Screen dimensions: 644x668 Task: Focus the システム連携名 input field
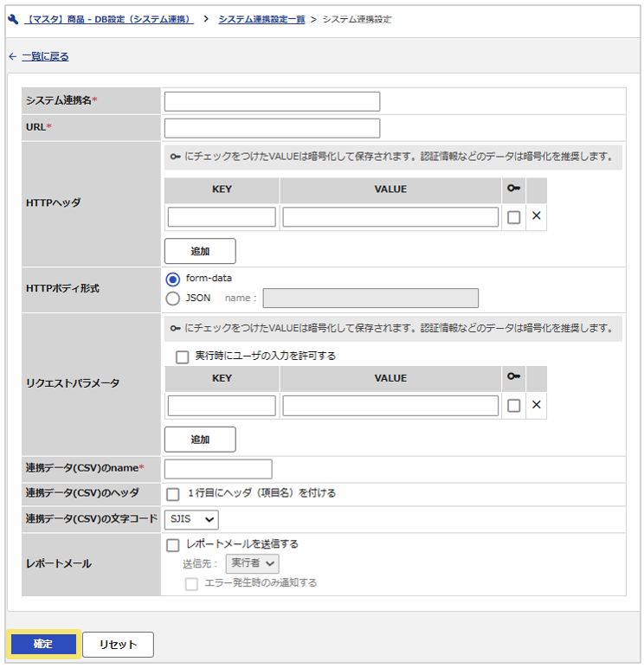pos(272,101)
